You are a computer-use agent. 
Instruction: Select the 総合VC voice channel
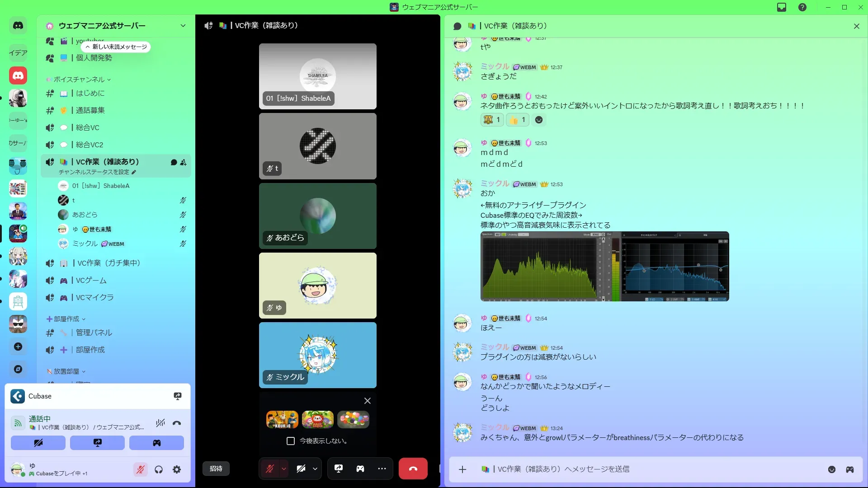tap(88, 128)
